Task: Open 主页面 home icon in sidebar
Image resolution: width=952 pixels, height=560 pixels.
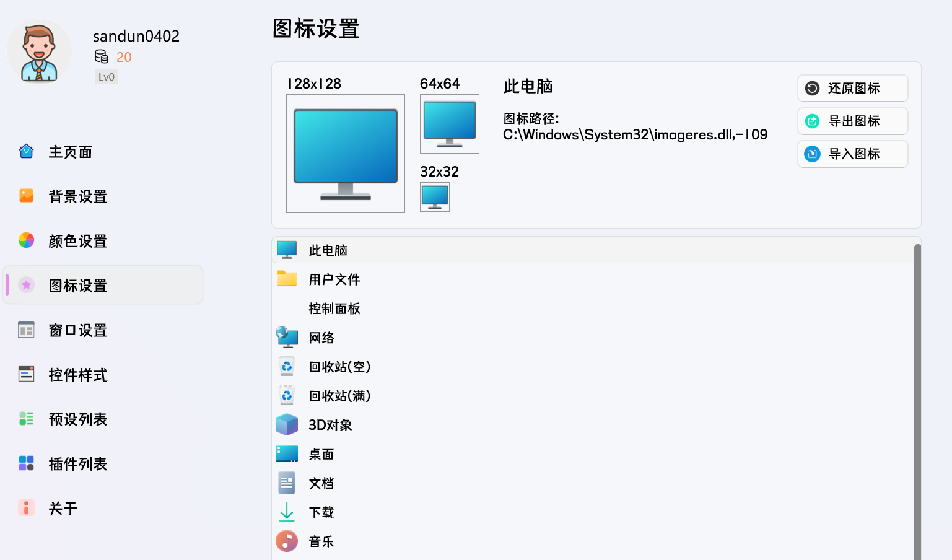Action: click(x=26, y=151)
